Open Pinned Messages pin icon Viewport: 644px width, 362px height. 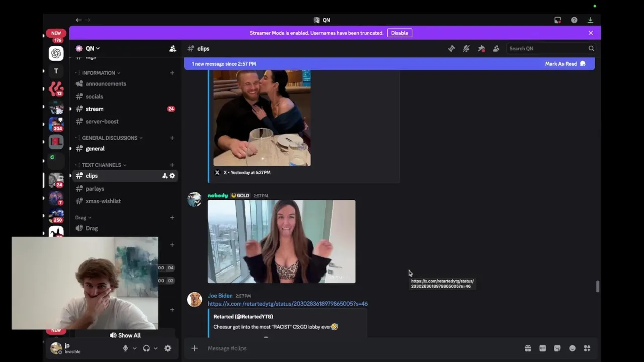481,49
